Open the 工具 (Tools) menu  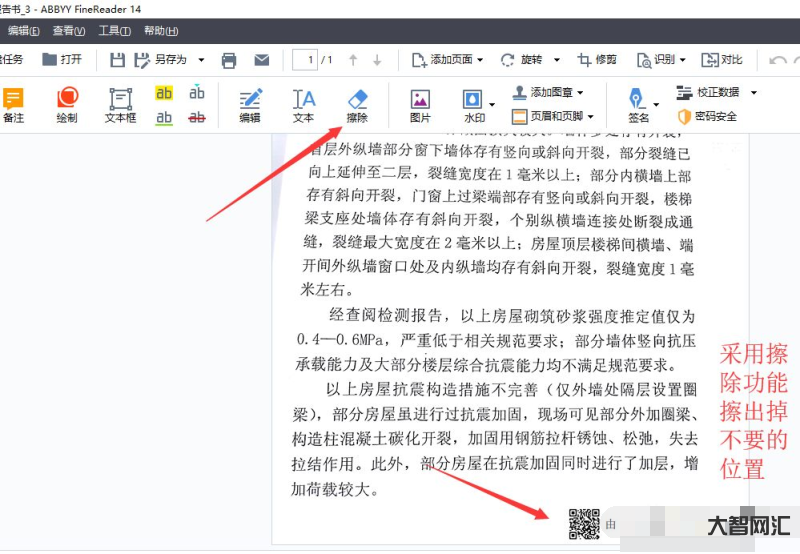click(114, 31)
